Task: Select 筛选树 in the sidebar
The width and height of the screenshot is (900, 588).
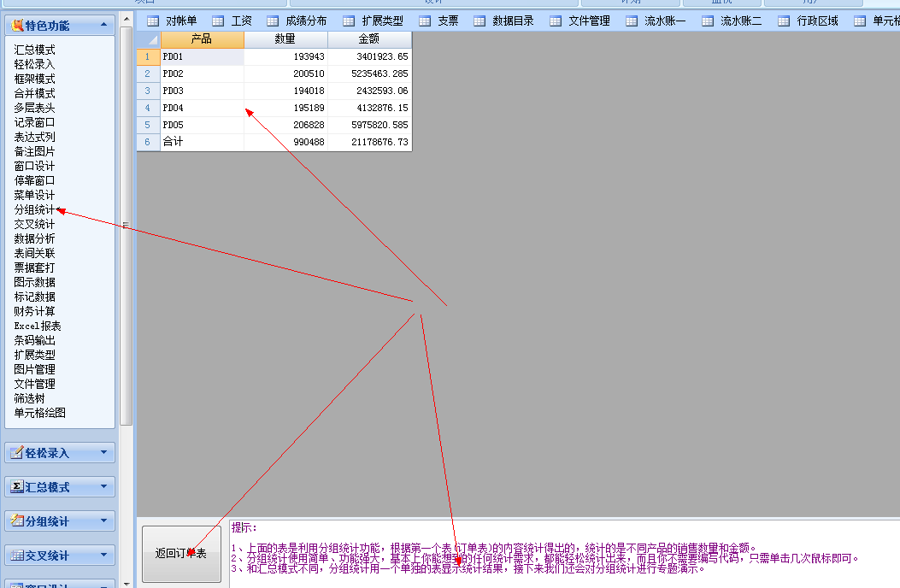Action: 30,398
